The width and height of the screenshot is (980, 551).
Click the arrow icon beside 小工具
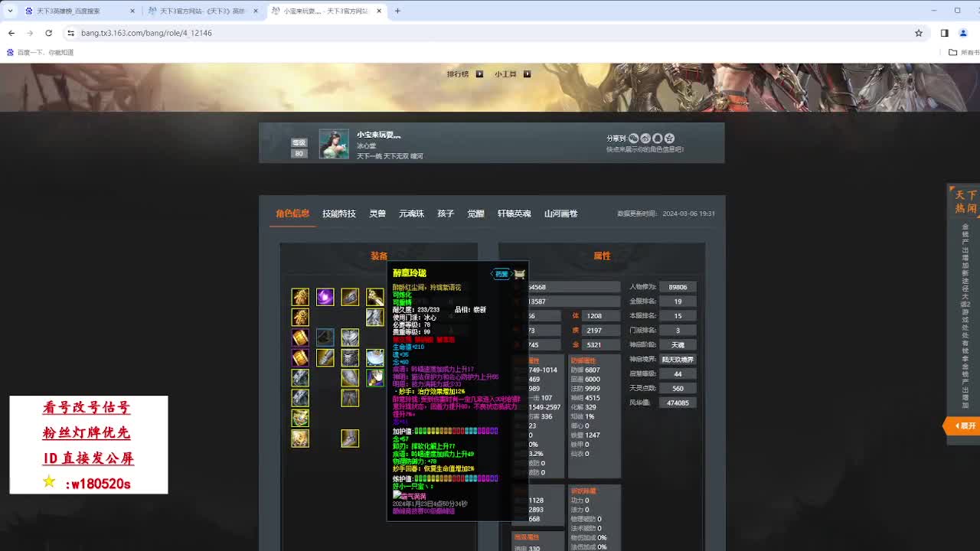527,74
